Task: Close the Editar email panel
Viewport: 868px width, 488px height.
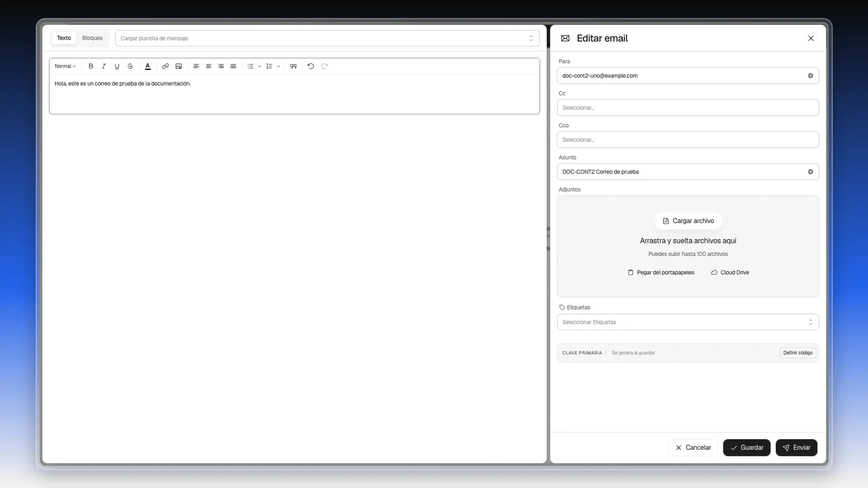Action: point(811,38)
